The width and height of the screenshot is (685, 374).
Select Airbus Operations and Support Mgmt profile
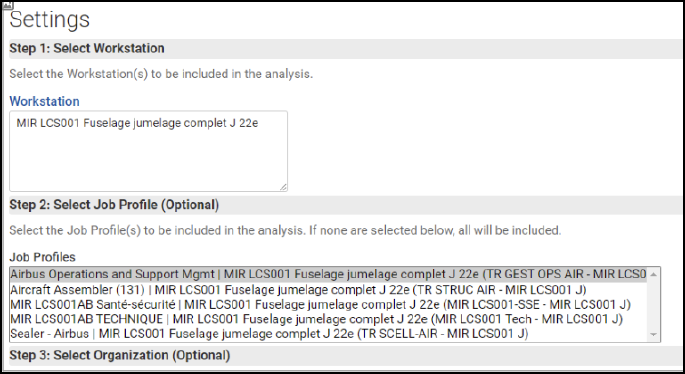(328, 274)
